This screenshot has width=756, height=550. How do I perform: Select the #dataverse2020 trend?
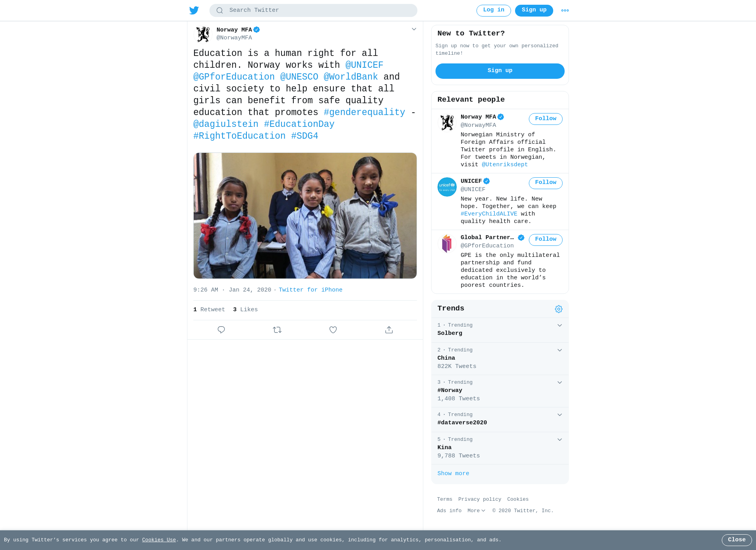pos(500,419)
